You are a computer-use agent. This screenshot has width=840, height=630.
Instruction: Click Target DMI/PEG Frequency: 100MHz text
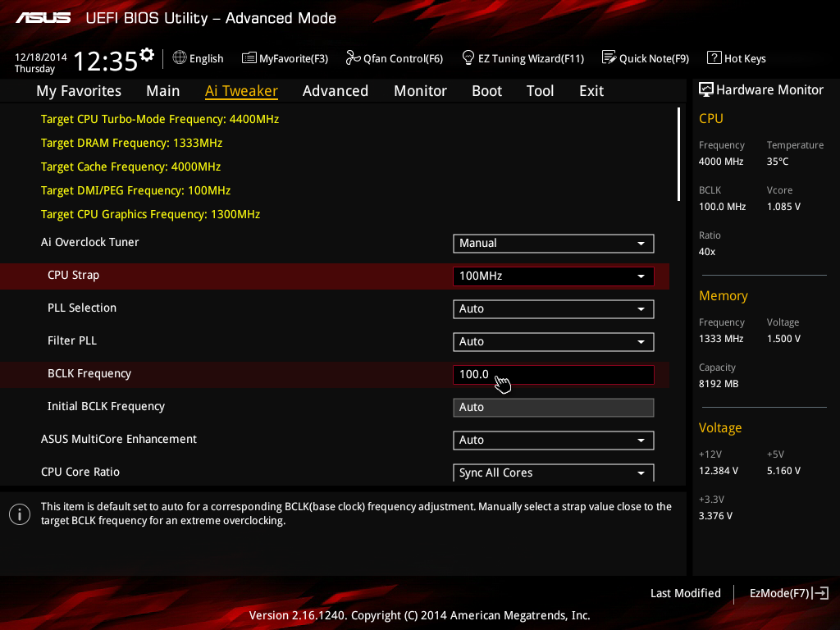(135, 190)
